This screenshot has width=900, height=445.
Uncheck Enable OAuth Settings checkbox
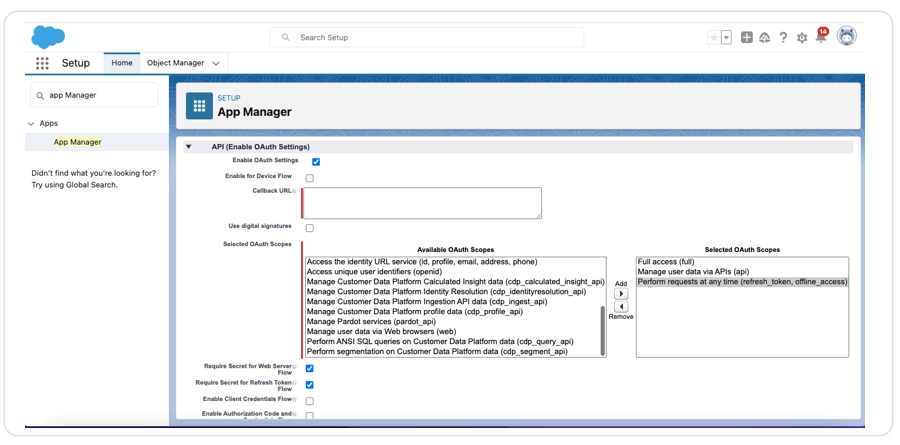coord(316,161)
